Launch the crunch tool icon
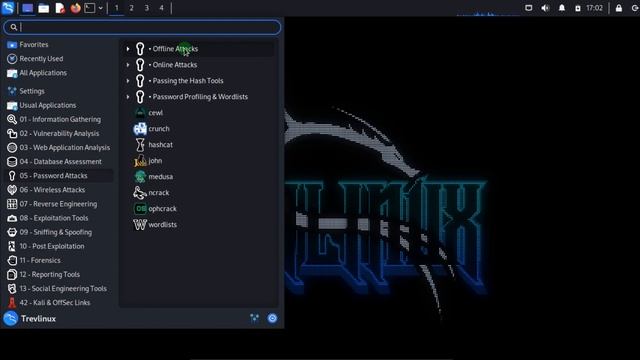Screen dimensions: 640x360 (140, 129)
